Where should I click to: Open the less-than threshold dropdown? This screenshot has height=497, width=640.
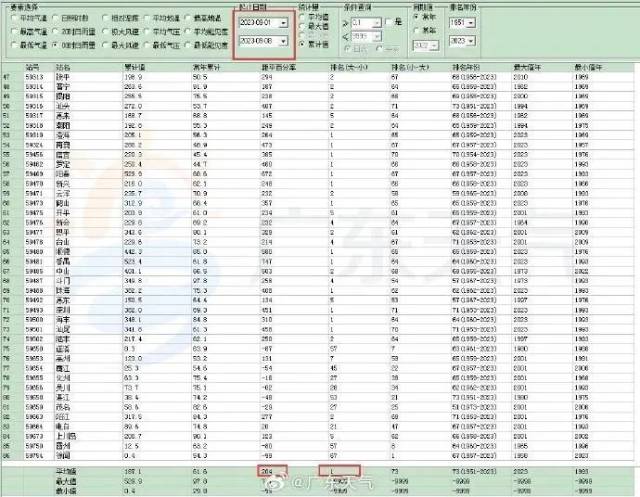[377, 37]
